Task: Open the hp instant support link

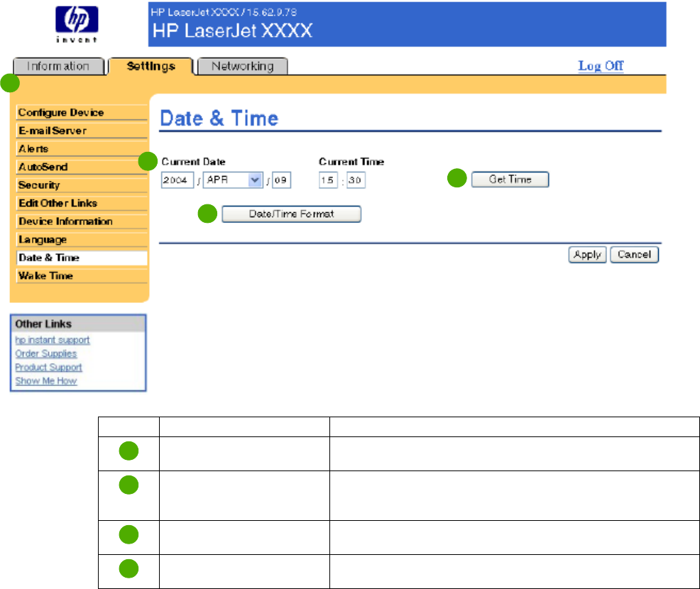Action: tap(53, 340)
